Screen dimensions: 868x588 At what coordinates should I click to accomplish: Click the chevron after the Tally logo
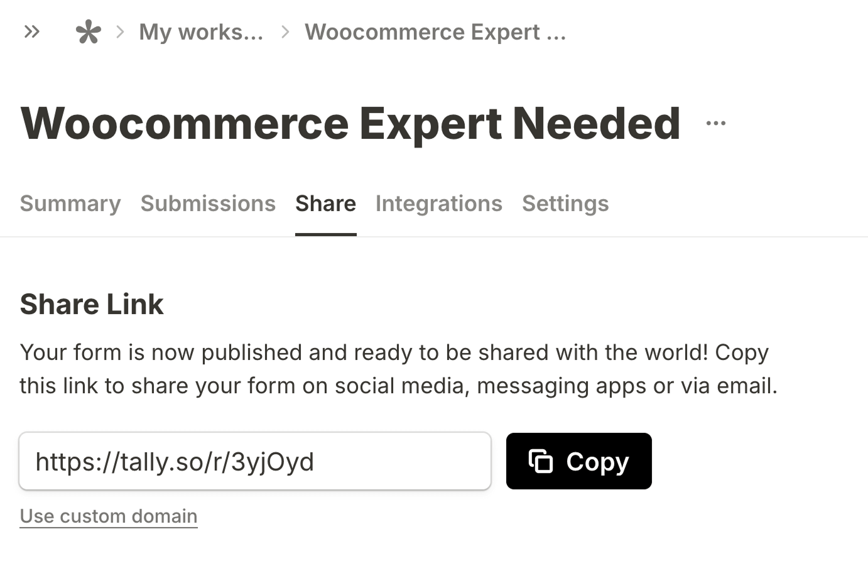click(119, 31)
